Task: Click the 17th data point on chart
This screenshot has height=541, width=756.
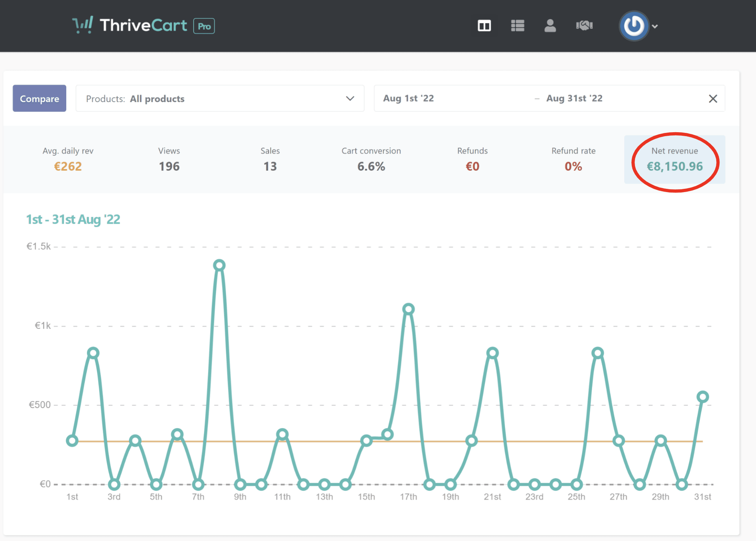Action: (408, 309)
